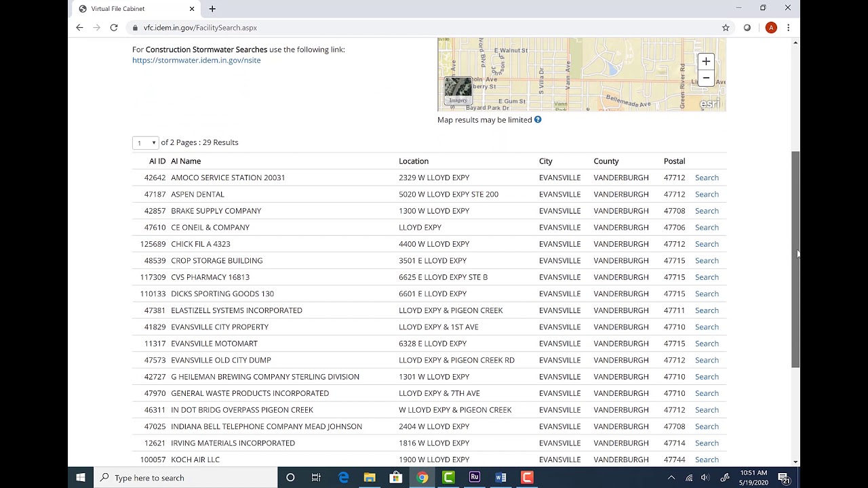Click Search for CE ONEIL & COMPANY

707,228
